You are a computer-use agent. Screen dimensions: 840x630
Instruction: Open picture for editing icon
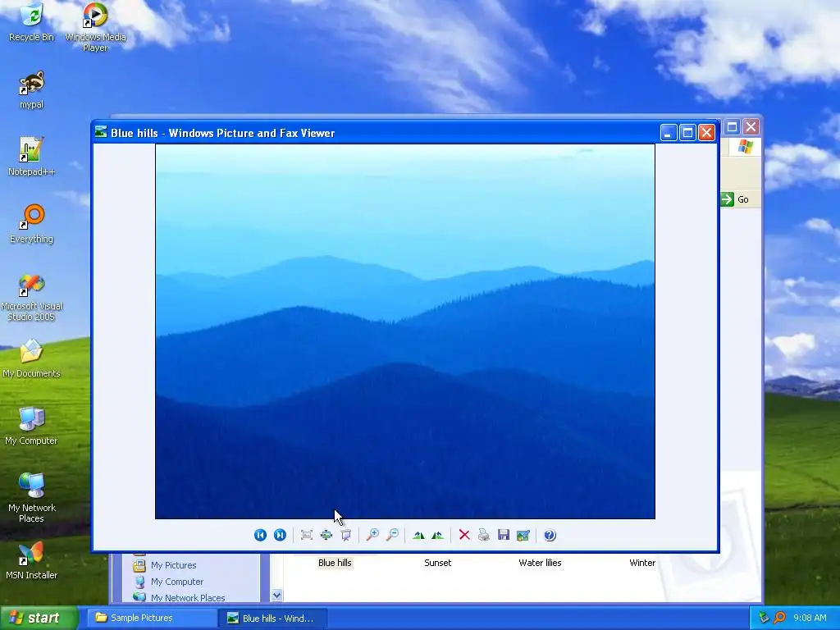click(x=523, y=535)
